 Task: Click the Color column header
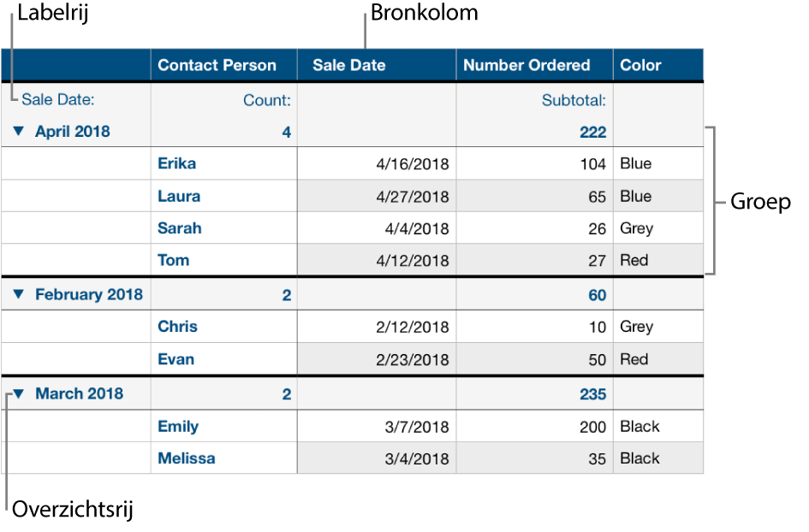click(x=641, y=65)
